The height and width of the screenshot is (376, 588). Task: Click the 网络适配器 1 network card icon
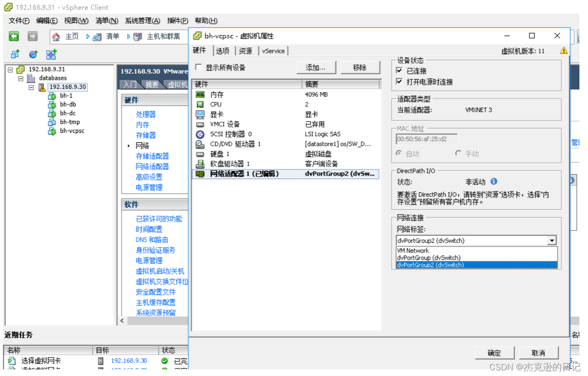201,174
